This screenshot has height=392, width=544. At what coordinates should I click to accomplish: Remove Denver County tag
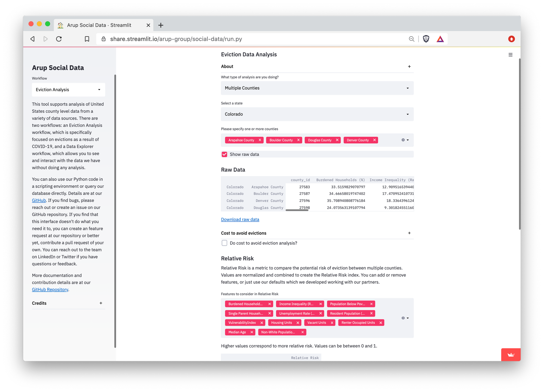[375, 140]
